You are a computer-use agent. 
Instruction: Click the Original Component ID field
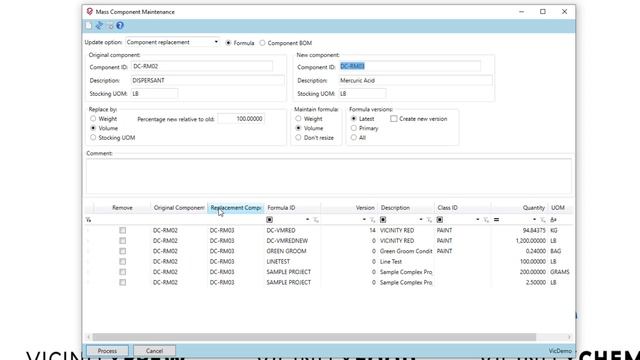click(202, 66)
